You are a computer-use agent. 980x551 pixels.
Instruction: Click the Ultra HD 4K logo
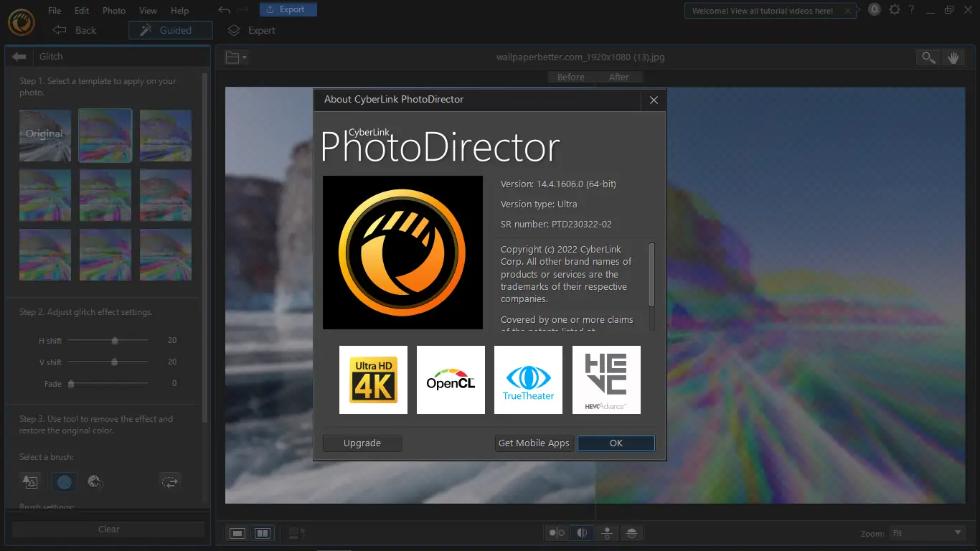[373, 380]
